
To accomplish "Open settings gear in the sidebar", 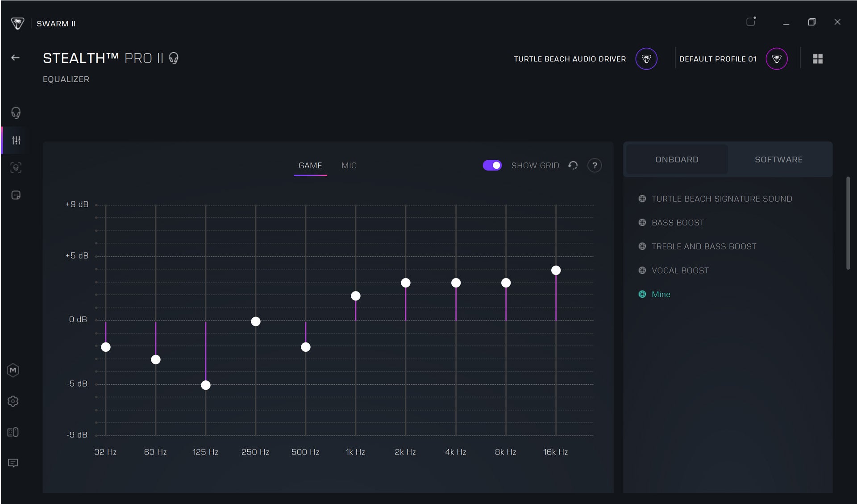I will click(x=13, y=401).
